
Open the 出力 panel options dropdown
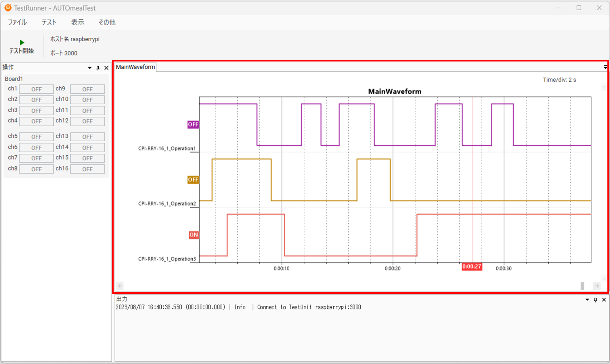click(587, 300)
